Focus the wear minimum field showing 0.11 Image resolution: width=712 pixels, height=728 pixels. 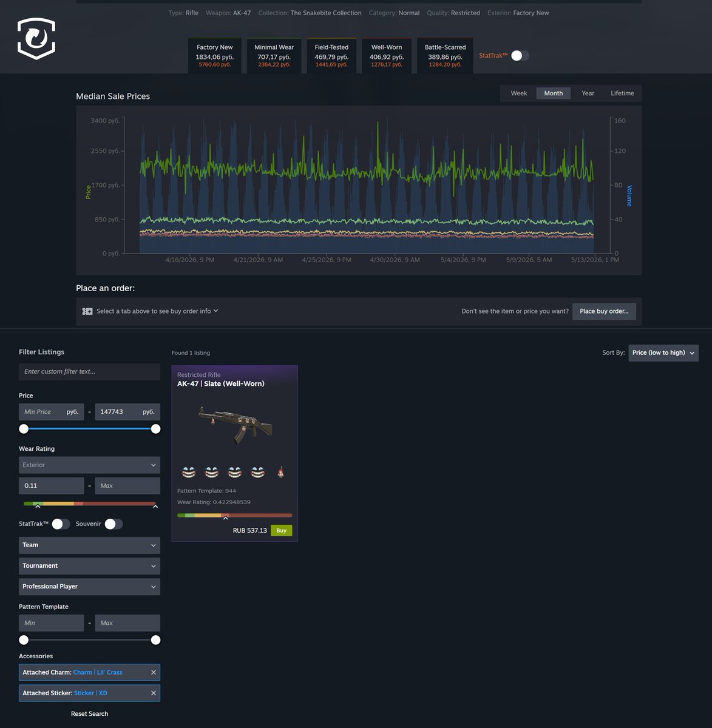(51, 485)
